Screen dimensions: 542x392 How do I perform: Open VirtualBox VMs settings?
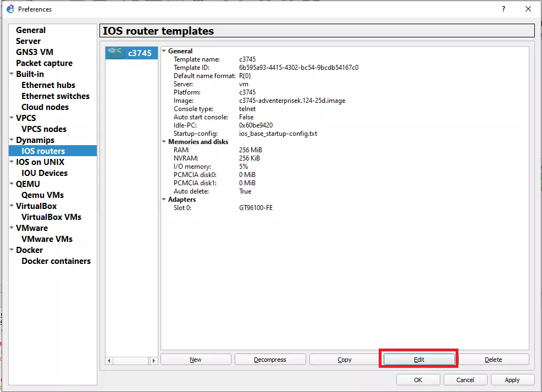point(52,217)
